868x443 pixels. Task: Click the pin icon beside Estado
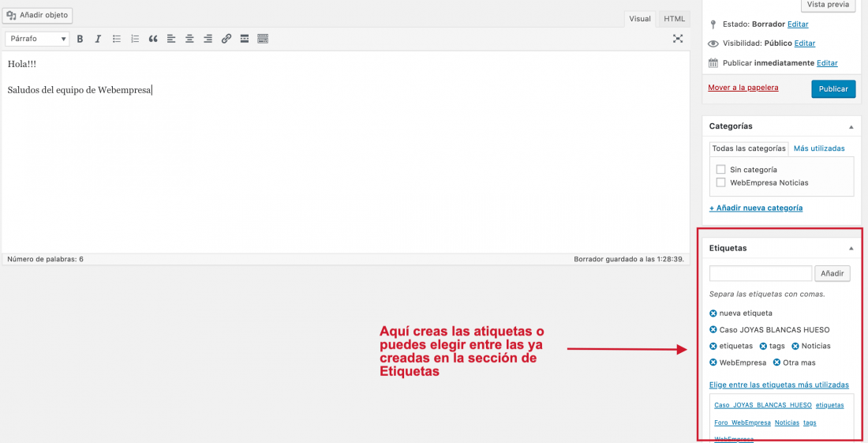tap(713, 24)
